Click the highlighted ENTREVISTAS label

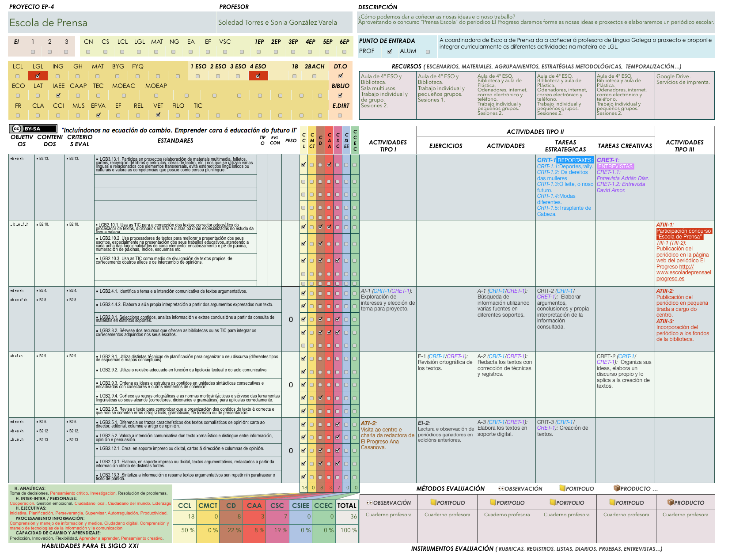[615, 166]
